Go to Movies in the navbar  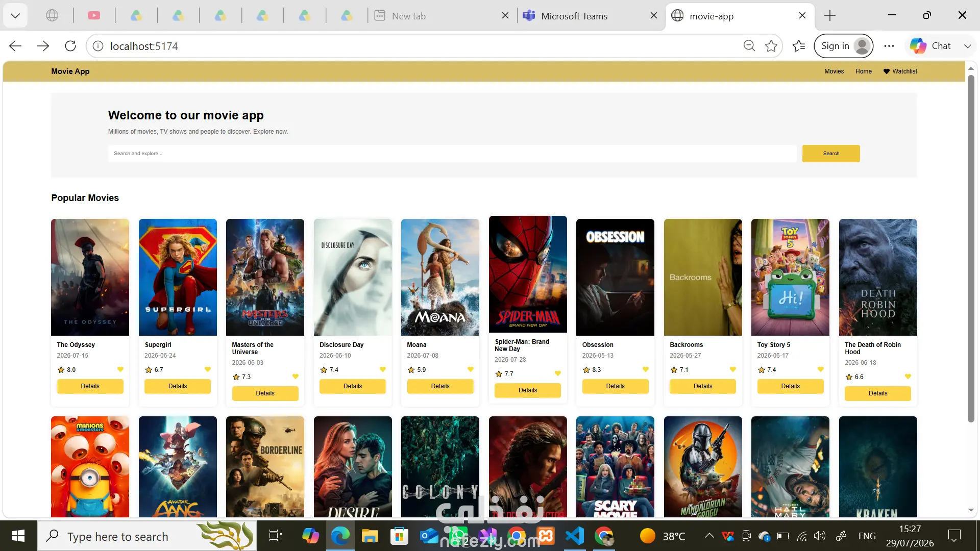pyautogui.click(x=834, y=71)
